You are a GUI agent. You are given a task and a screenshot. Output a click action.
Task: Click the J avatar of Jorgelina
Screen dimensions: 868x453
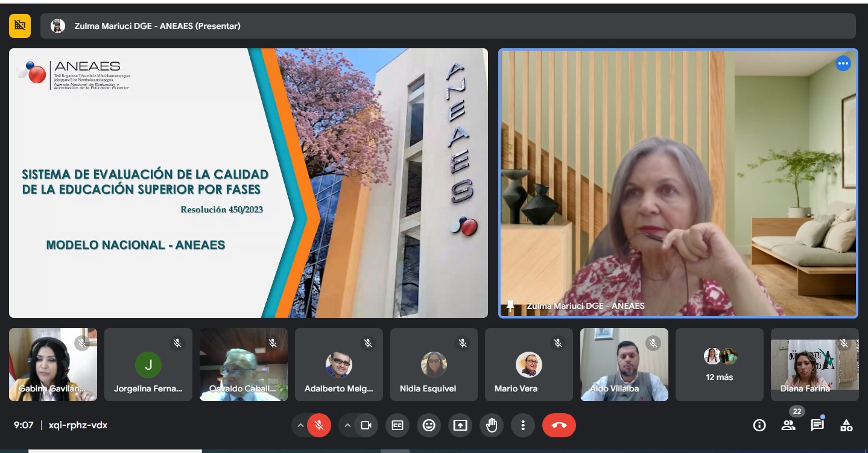coord(148,364)
